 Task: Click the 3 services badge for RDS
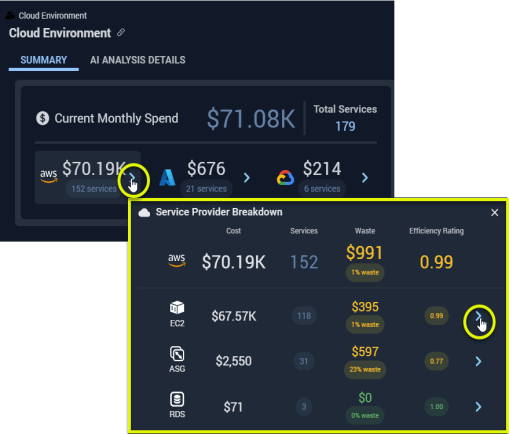[304, 407]
